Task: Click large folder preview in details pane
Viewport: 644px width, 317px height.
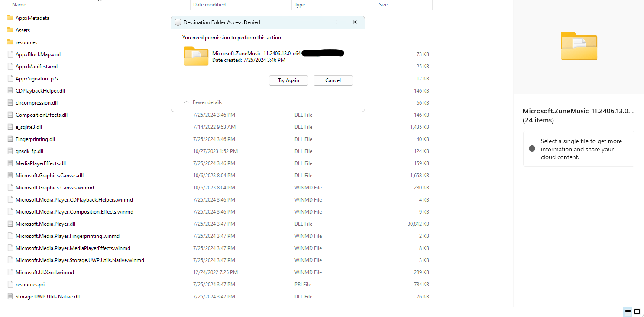Action: point(579,45)
